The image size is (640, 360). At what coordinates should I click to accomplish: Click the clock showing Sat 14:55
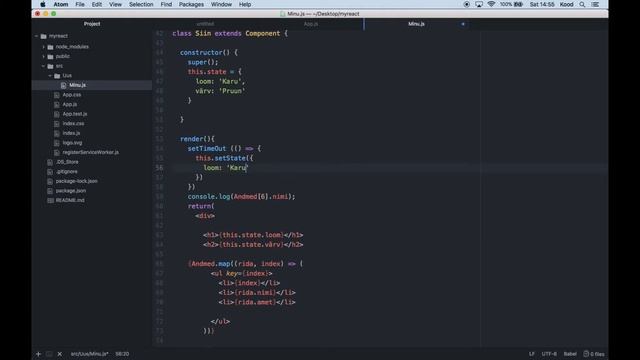tap(542, 4)
